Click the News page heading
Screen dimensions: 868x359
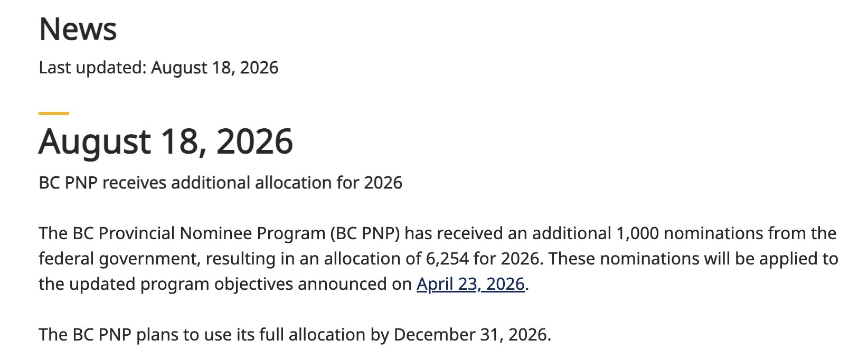point(78,29)
